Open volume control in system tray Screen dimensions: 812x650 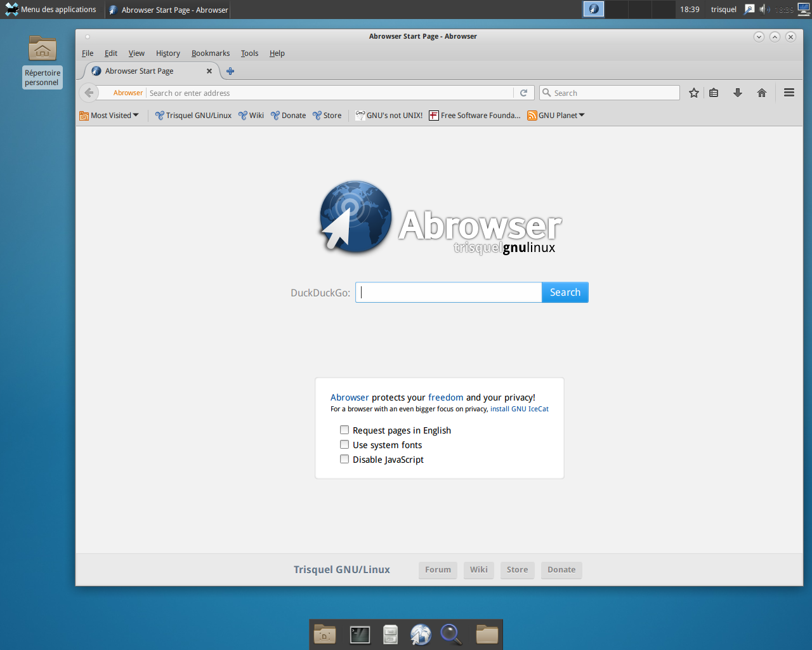point(764,9)
